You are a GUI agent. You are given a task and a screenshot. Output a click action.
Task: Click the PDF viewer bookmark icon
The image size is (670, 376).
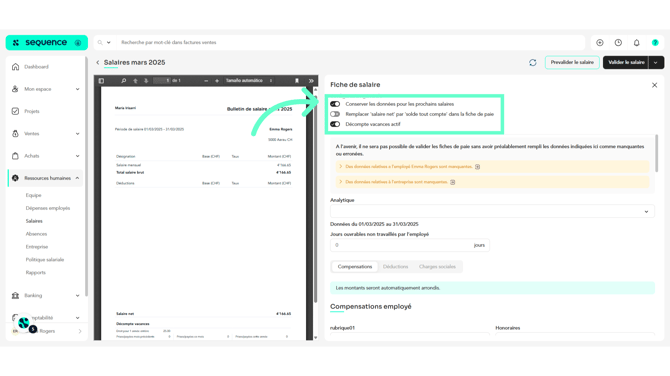point(297,81)
